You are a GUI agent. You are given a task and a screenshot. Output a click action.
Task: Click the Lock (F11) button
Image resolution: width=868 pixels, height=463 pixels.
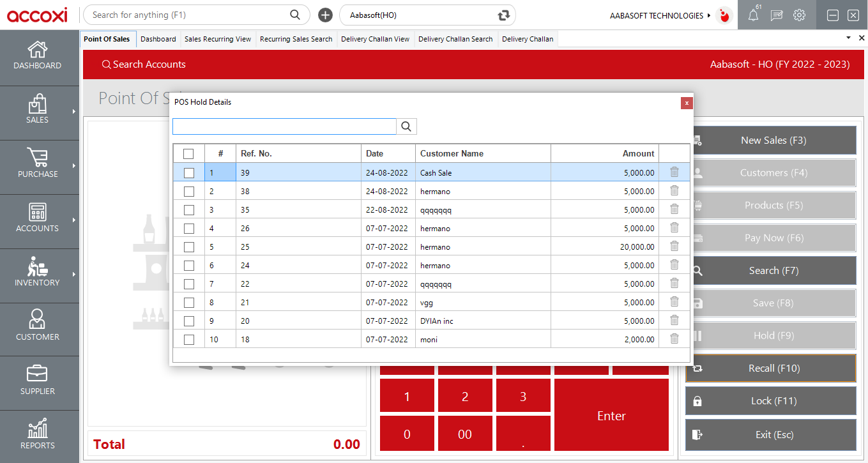(771, 401)
